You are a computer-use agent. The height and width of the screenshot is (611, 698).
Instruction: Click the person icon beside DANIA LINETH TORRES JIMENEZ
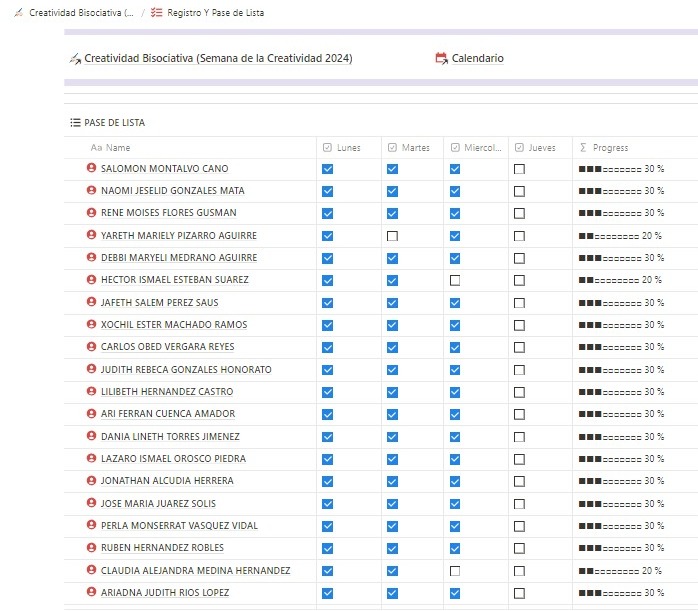(x=91, y=436)
